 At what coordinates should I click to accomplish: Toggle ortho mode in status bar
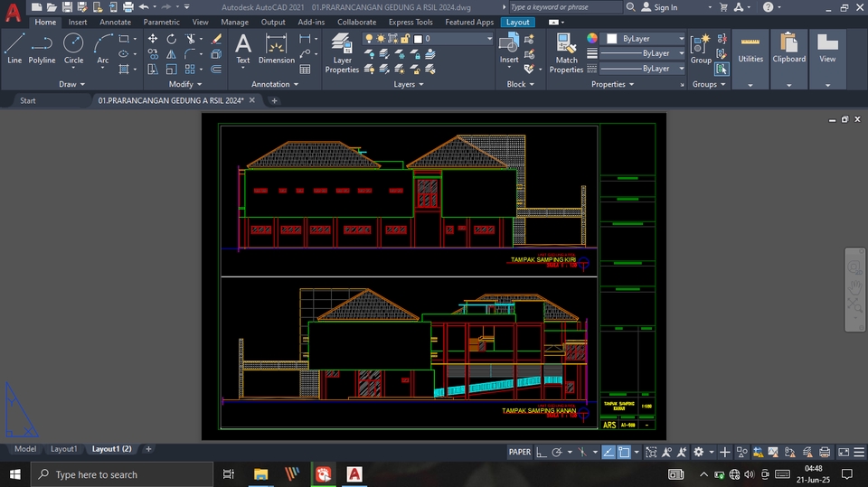pos(540,452)
